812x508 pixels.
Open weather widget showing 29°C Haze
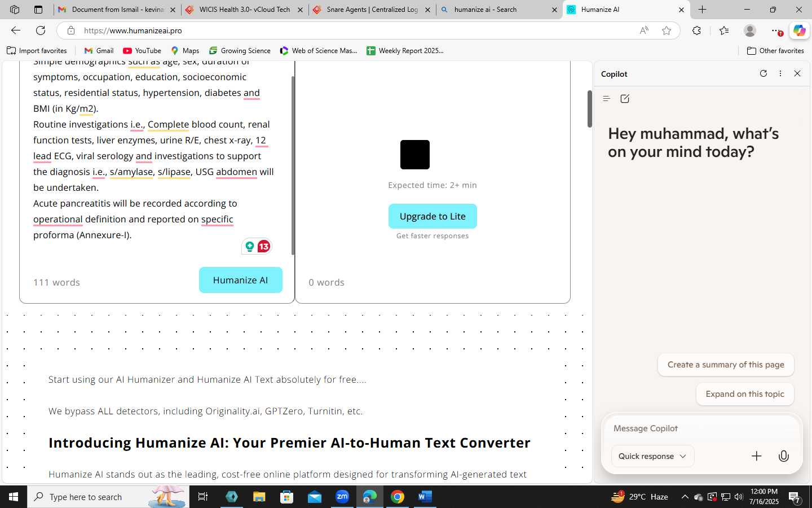click(640, 497)
